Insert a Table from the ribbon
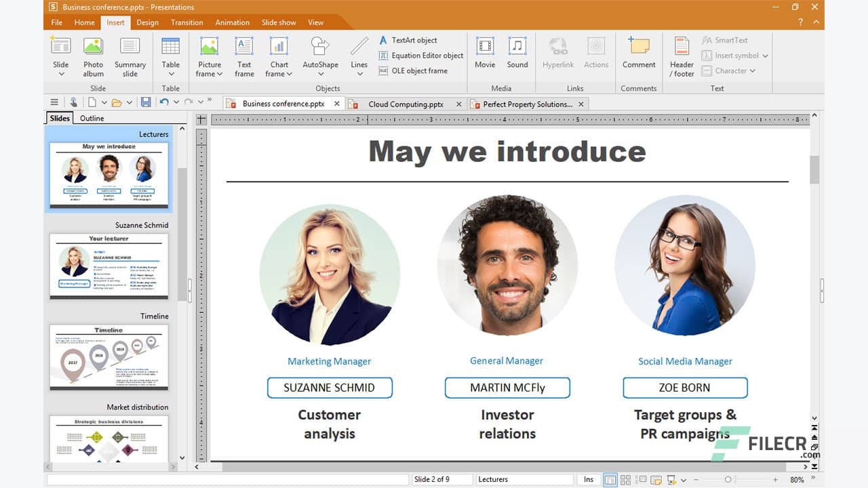 pyautogui.click(x=170, y=56)
